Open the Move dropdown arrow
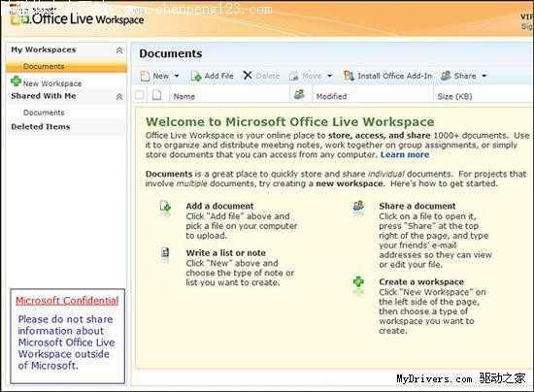The height and width of the screenshot is (392, 534). coord(330,76)
